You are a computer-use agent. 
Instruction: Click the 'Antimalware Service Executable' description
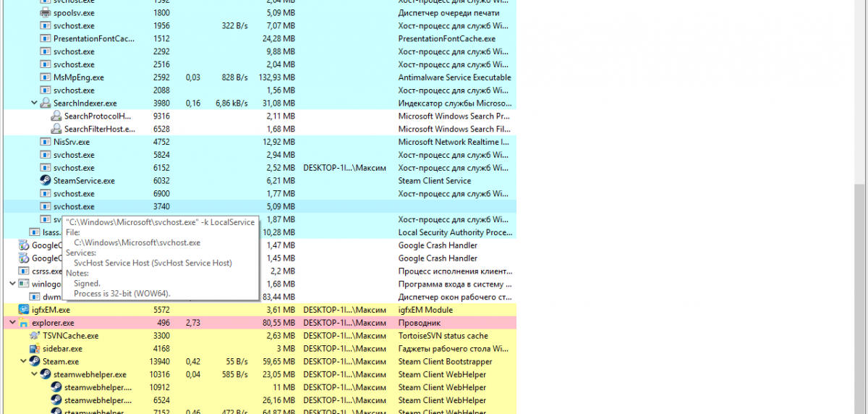454,77
